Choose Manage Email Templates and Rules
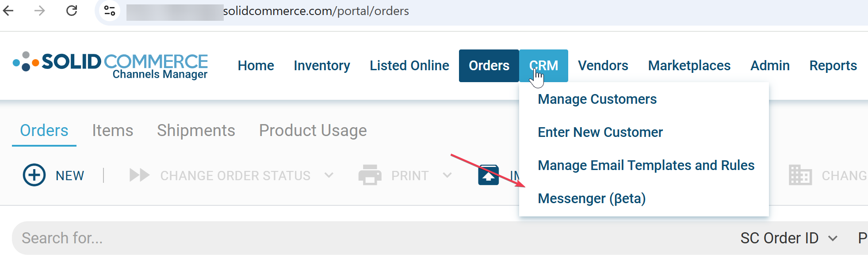The width and height of the screenshot is (868, 261). coord(646,165)
